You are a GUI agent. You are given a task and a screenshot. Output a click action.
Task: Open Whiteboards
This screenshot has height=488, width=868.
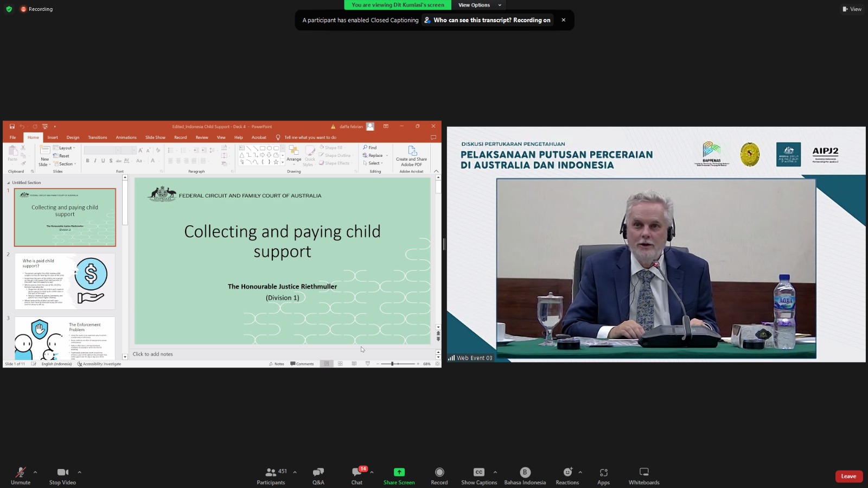click(644, 476)
